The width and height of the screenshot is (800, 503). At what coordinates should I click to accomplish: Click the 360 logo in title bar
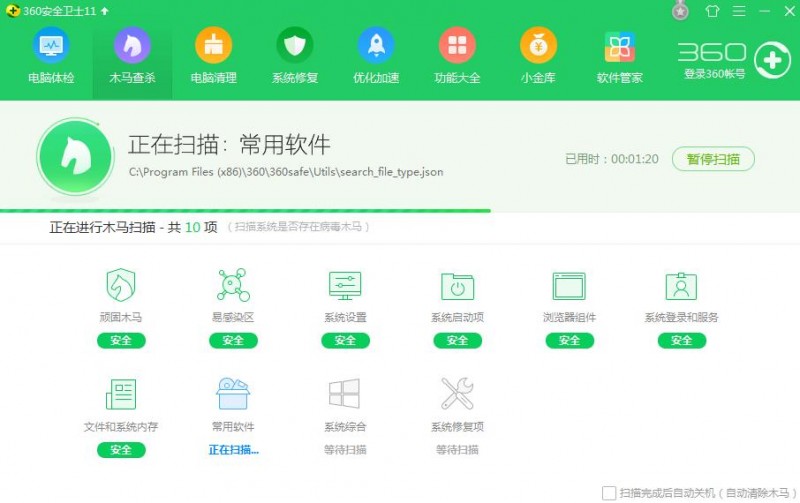point(13,10)
